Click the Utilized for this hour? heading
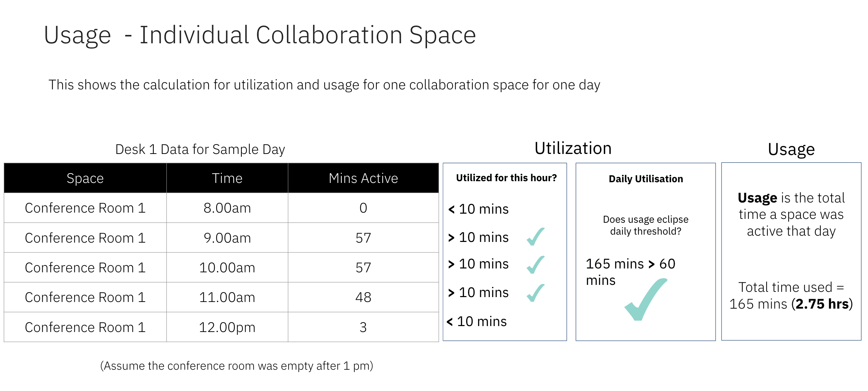868x391 pixels. (506, 178)
